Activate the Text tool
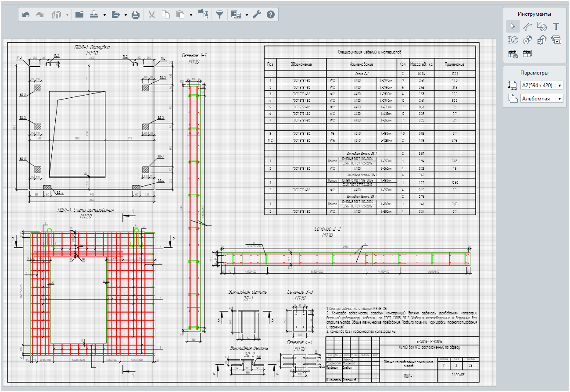This screenshot has height=392, width=570. tap(556, 26)
